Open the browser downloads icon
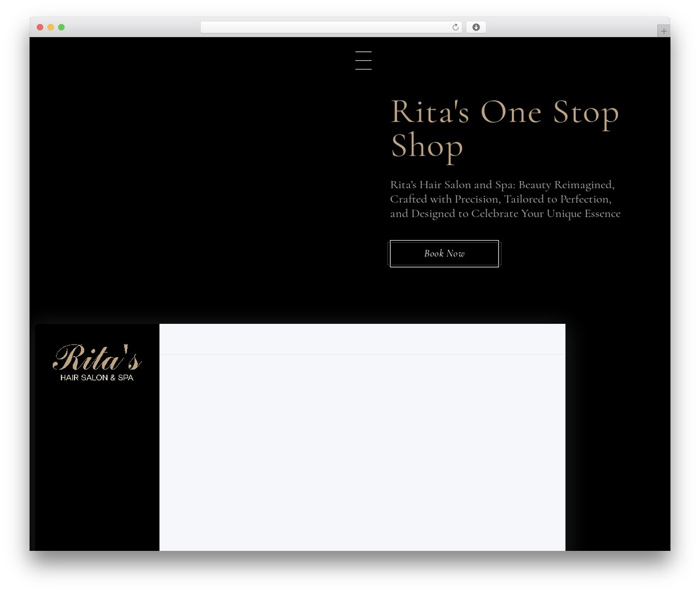 point(476,27)
